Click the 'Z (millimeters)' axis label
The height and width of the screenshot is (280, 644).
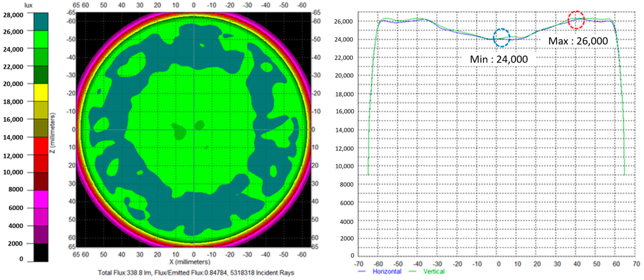point(53,133)
